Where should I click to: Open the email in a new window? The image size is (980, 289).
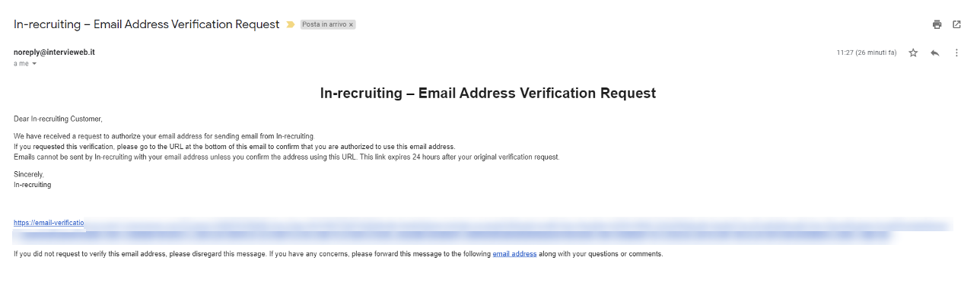(956, 24)
